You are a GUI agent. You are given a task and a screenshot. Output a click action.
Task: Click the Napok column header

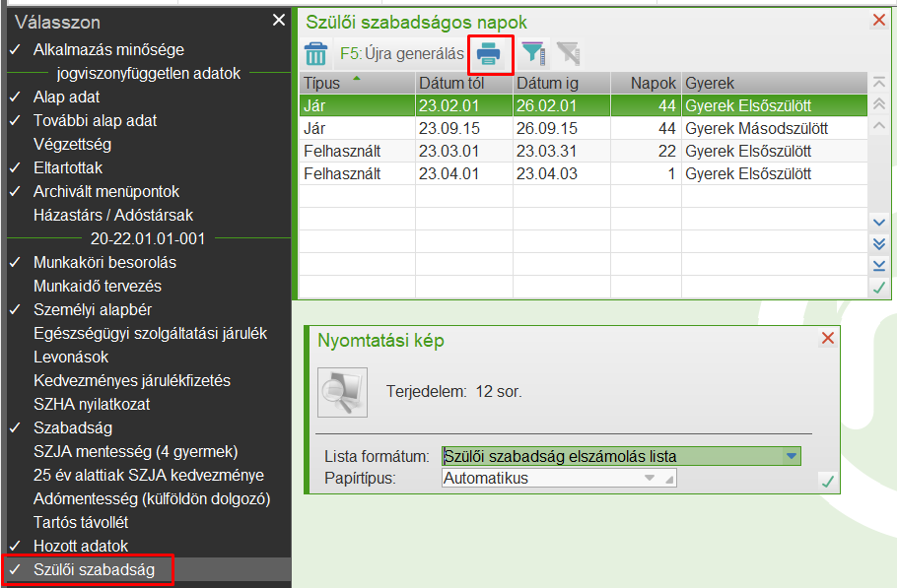(x=646, y=84)
